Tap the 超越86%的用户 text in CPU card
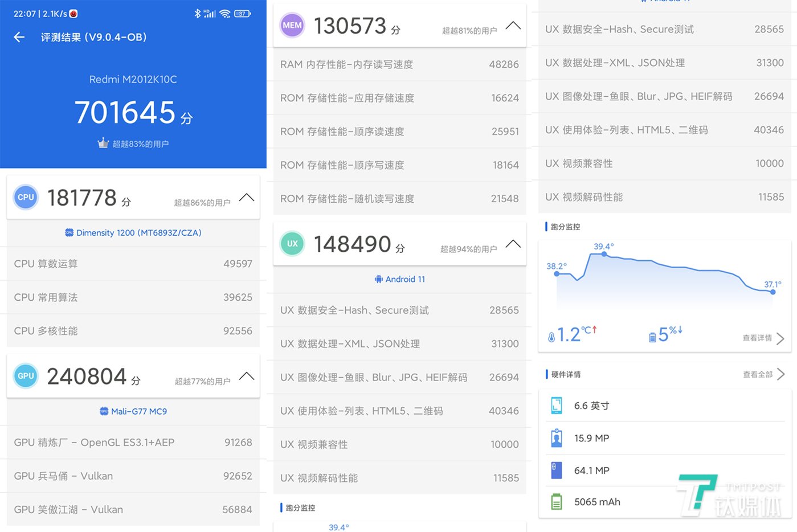The image size is (797, 532). pyautogui.click(x=202, y=203)
